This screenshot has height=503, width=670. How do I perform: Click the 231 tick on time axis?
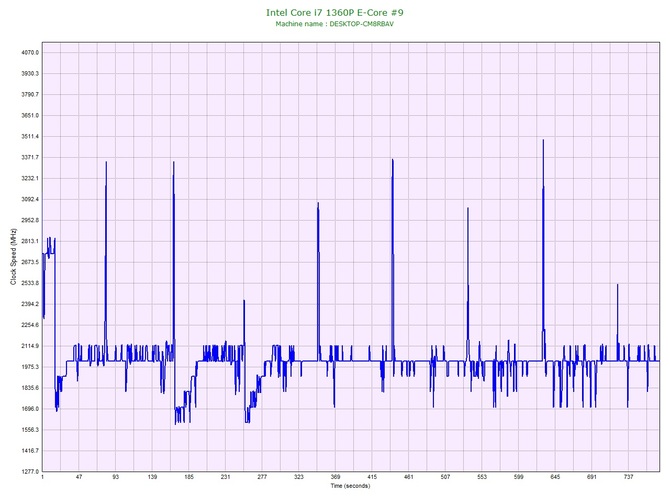tap(226, 477)
